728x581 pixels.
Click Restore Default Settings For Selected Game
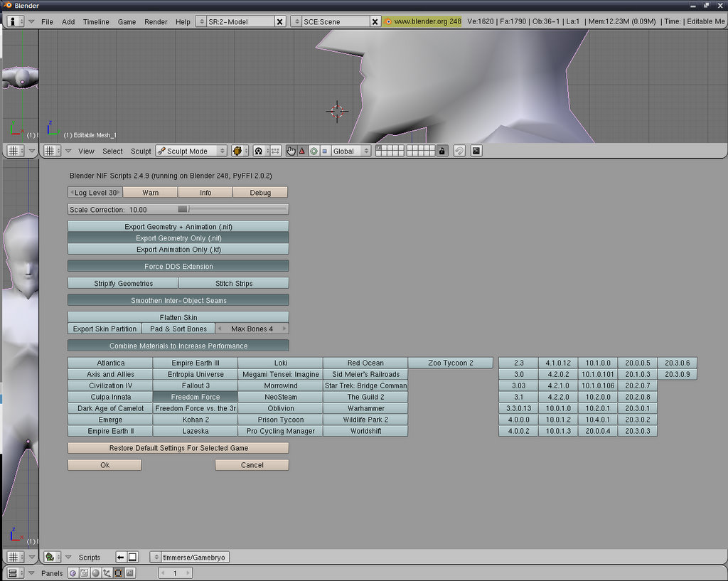[x=178, y=448]
